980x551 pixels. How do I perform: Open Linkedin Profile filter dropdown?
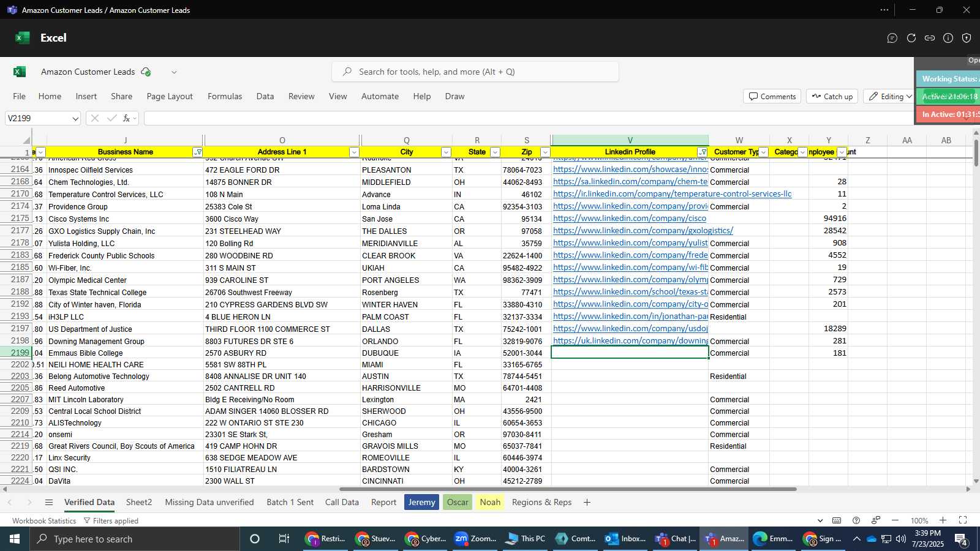pyautogui.click(x=703, y=152)
